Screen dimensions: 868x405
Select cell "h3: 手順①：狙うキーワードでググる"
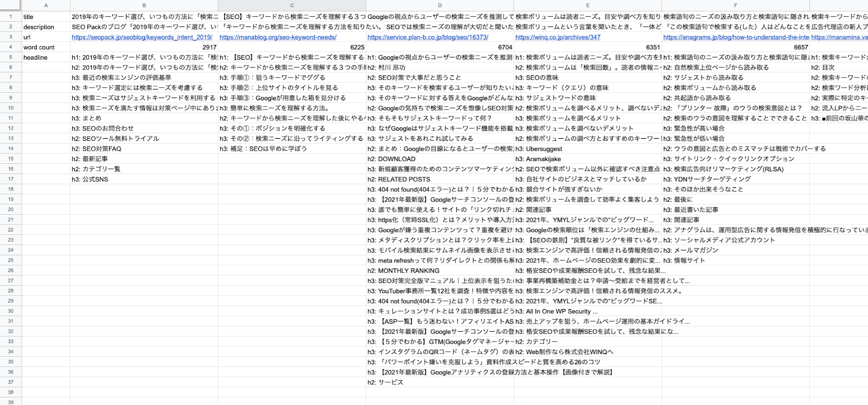pos(292,78)
